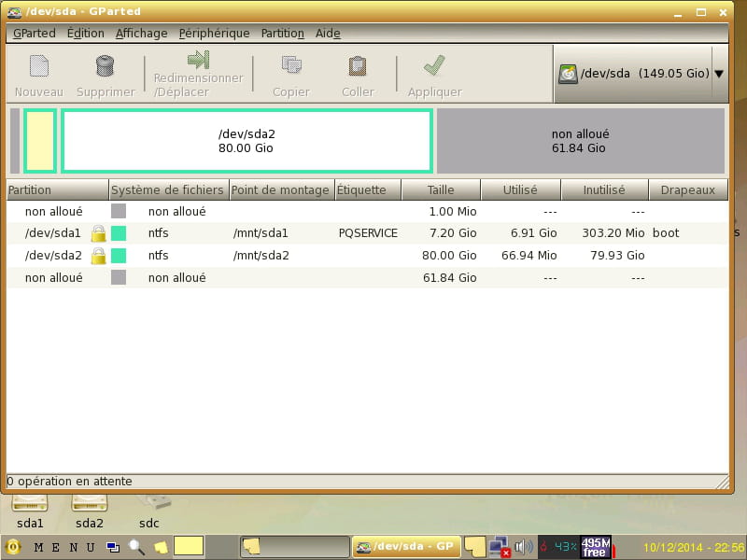Click the 79.93 Gio unused value
Viewport: 747px width, 560px height.
617,256
